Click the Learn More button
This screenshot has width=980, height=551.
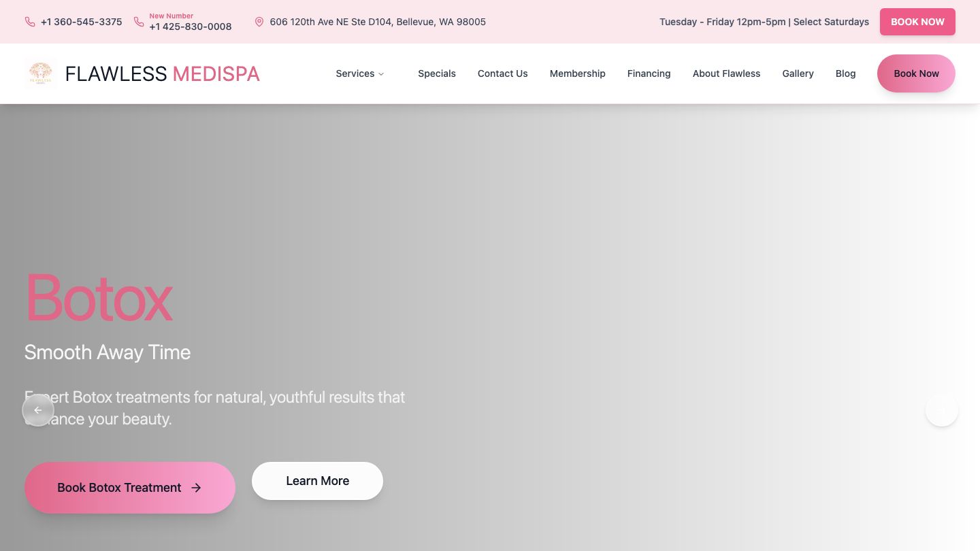(317, 481)
